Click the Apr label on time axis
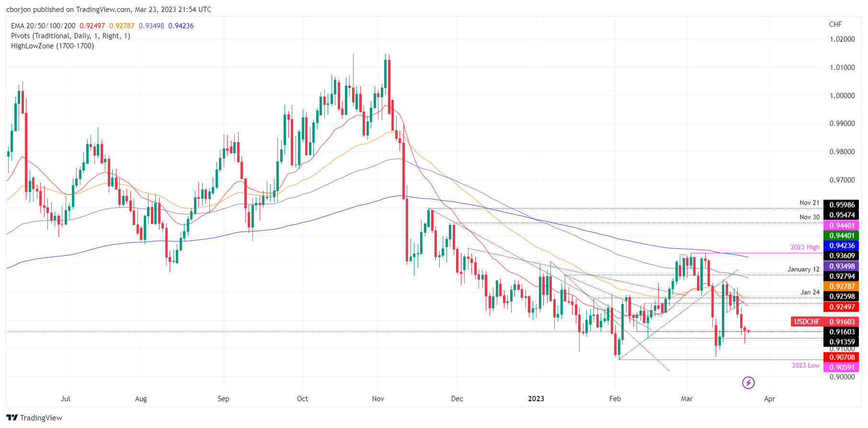The image size is (868, 428). [769, 399]
